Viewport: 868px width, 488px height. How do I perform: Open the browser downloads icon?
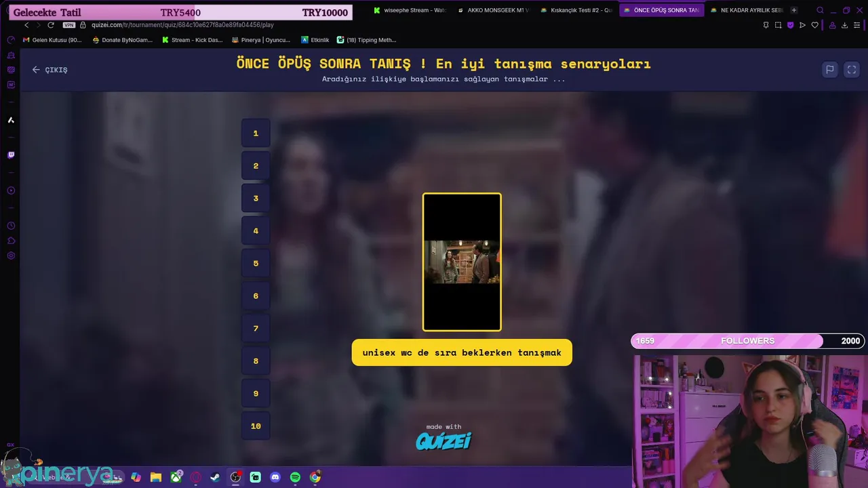[x=844, y=25]
